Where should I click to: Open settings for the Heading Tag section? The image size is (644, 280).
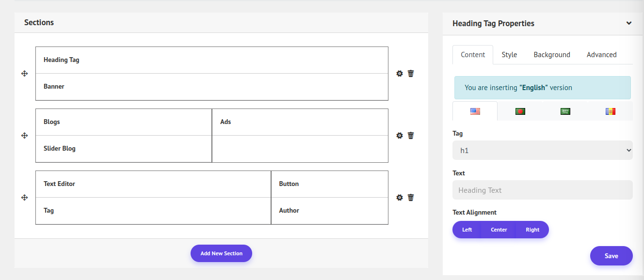(x=400, y=74)
